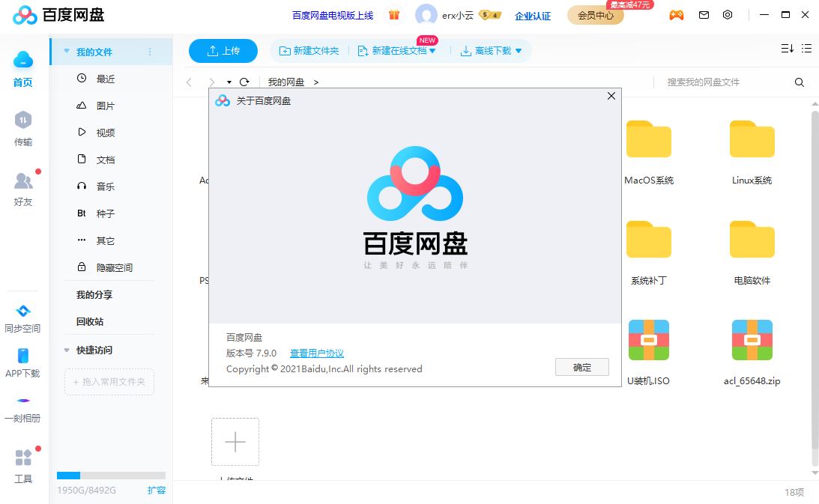The image size is (819, 504).
Task: Go forward with the right arrow icon
Action: [x=211, y=82]
